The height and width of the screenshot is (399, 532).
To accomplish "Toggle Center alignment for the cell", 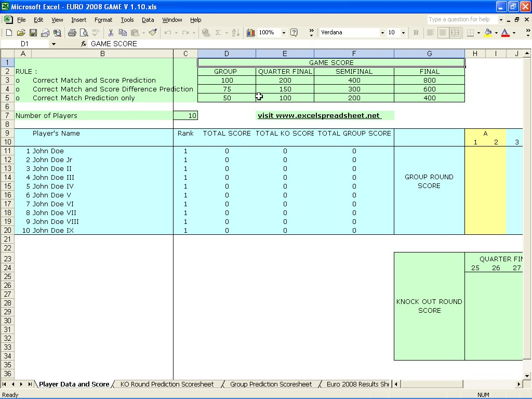I will coord(443,33).
